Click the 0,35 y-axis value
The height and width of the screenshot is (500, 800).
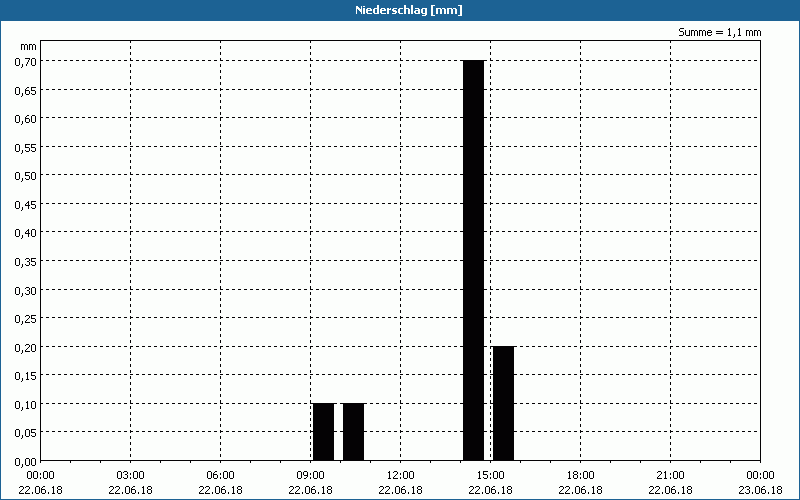(x=26, y=262)
